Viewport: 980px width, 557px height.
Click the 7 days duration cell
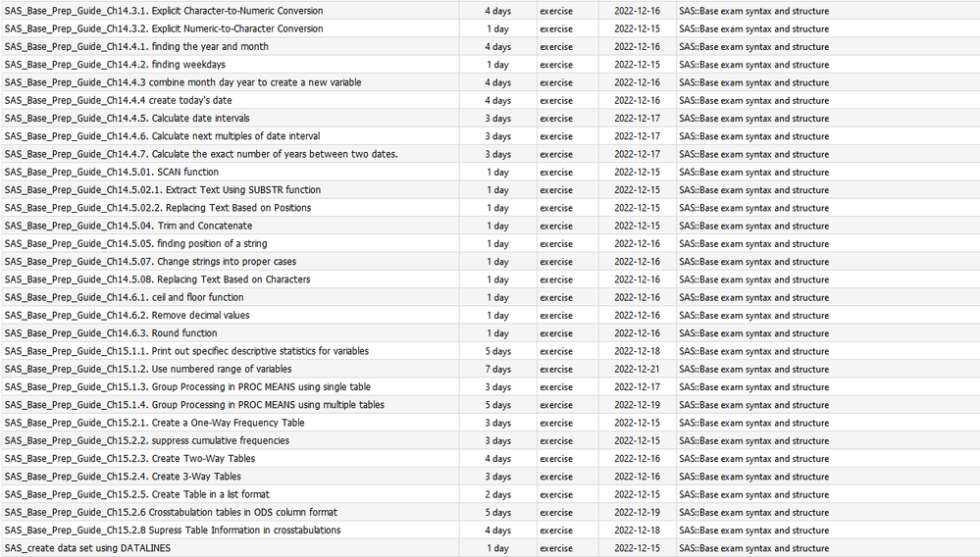[498, 369]
